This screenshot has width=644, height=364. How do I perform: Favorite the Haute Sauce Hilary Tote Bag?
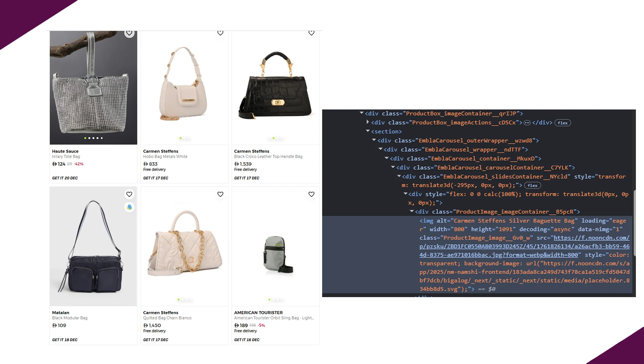pos(129,33)
